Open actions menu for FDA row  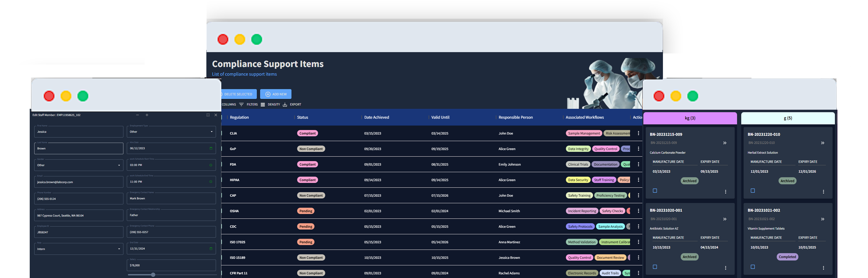click(x=638, y=164)
